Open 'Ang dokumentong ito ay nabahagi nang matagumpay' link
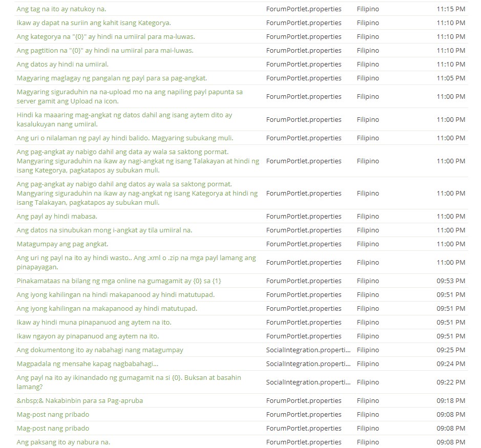The image size is (481, 448). [100, 350]
